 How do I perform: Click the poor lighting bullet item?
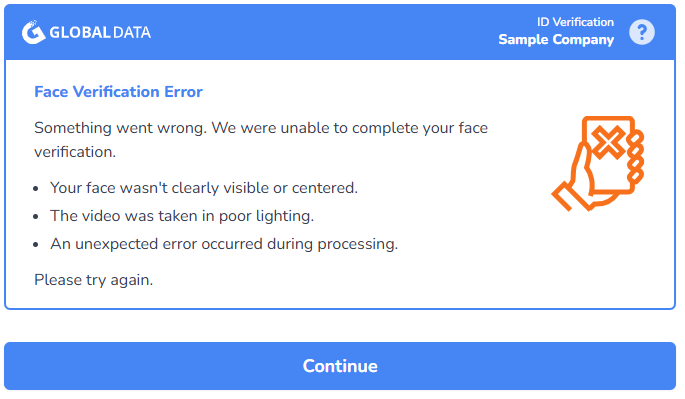pyautogui.click(x=182, y=216)
